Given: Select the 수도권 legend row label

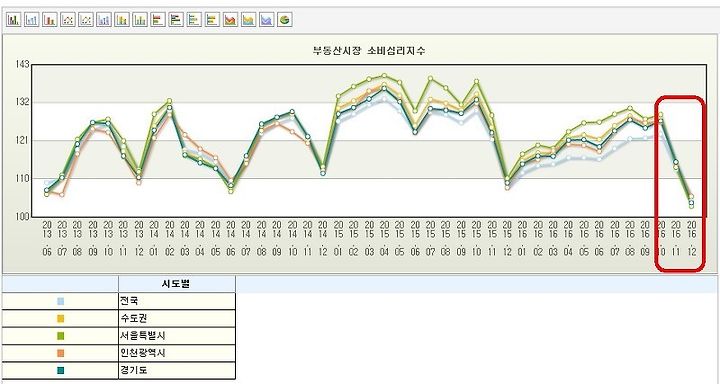Looking at the screenshot, I should [134, 319].
